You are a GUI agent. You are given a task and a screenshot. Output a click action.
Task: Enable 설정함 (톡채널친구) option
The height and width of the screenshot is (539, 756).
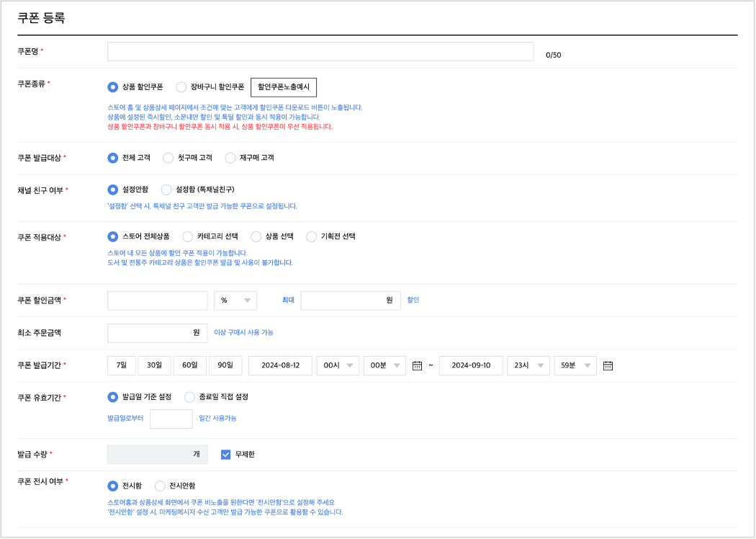pos(167,190)
